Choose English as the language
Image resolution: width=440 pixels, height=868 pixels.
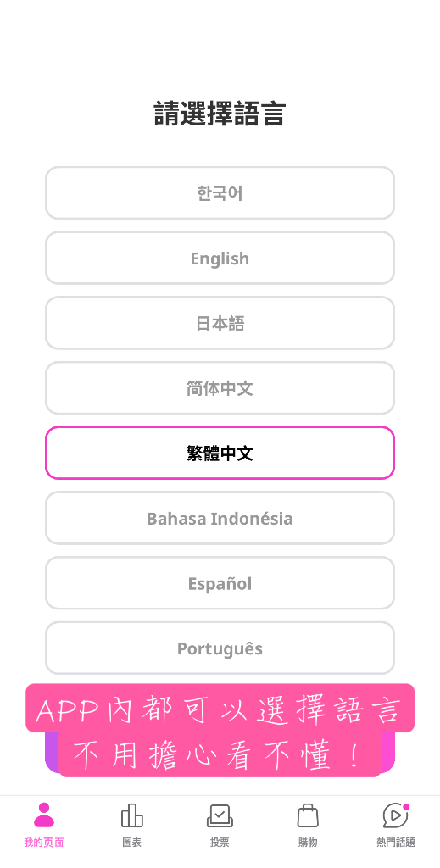[220, 258]
